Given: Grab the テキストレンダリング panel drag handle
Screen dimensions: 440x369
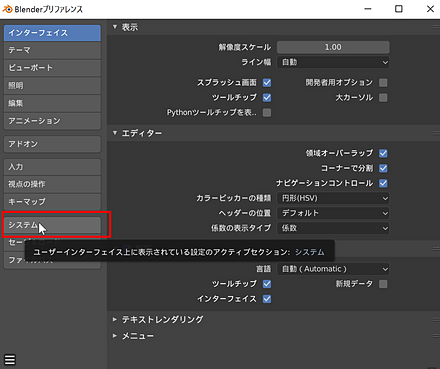Looking at the screenshot, I should (436, 319).
